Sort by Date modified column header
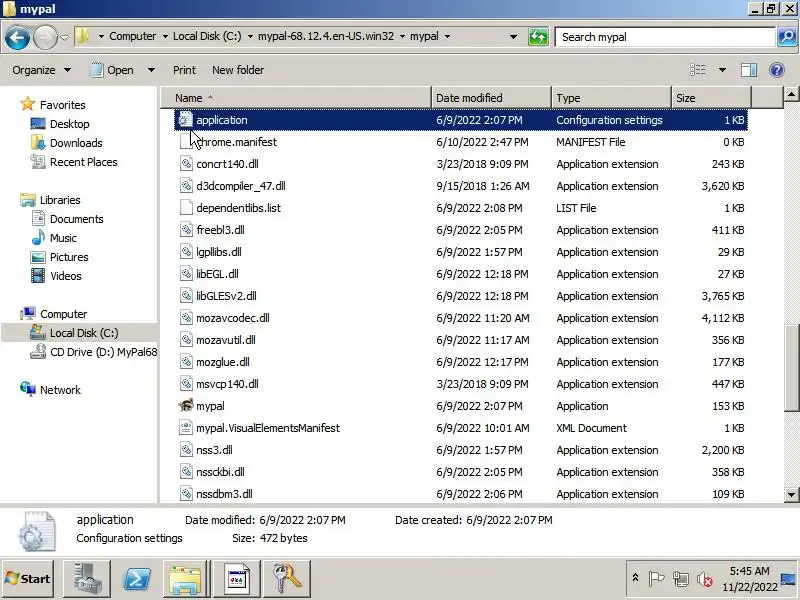800x600 pixels. pyautogui.click(x=491, y=97)
